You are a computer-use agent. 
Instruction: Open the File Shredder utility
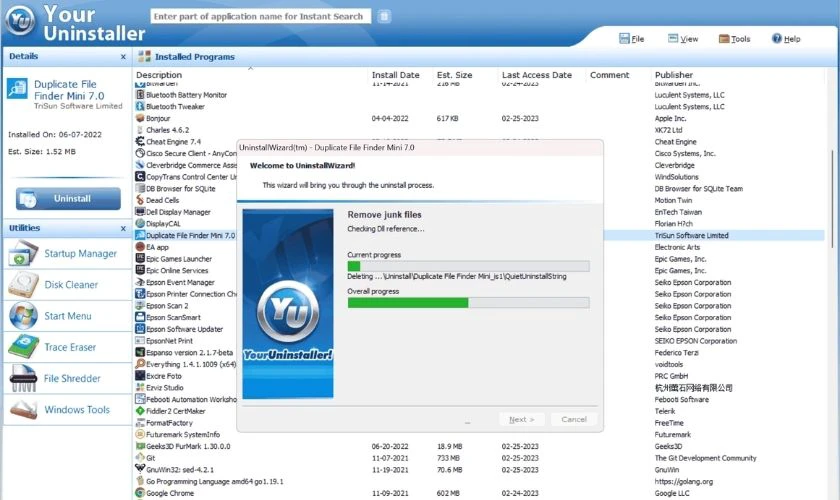coord(67,378)
